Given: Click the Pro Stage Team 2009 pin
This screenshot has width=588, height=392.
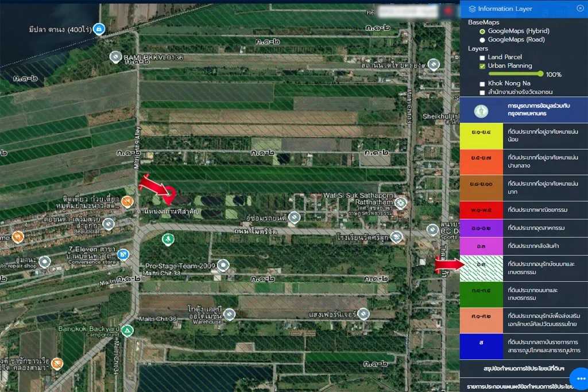Looking at the screenshot, I should (223, 265).
